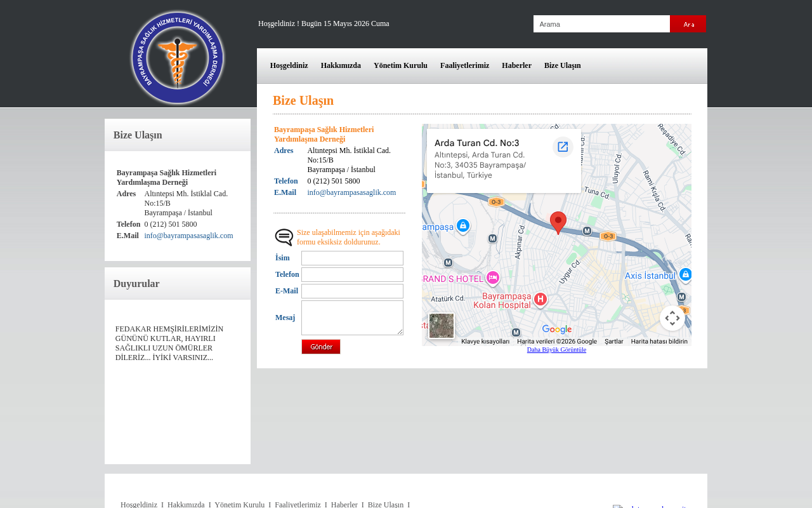Open Bize Ulaşın in the top navigation
This screenshot has height=508, width=812.
563,65
